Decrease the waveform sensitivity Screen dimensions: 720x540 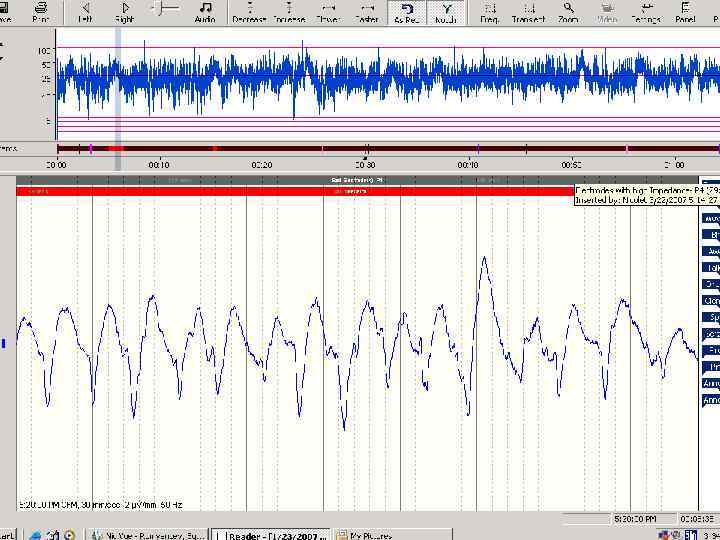(248, 12)
